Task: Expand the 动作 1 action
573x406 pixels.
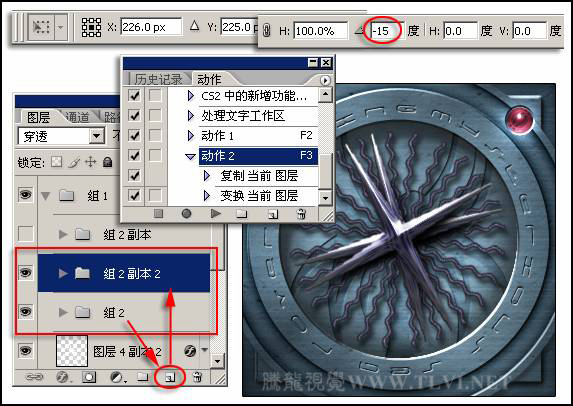Action: coord(190,136)
